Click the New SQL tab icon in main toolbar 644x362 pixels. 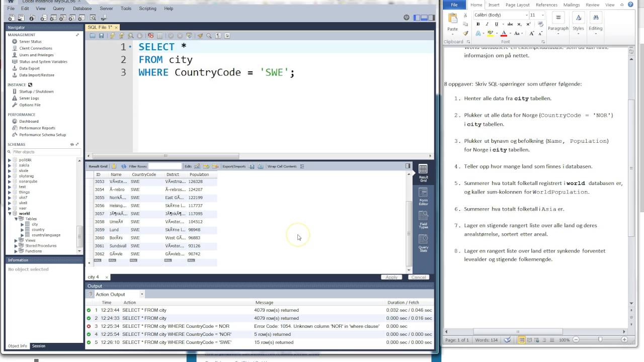[x=12, y=18]
